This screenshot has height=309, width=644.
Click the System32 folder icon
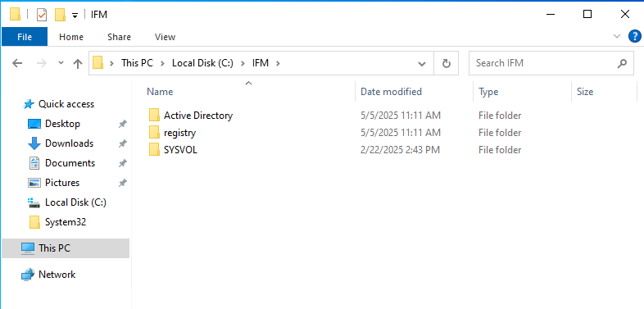(x=35, y=222)
